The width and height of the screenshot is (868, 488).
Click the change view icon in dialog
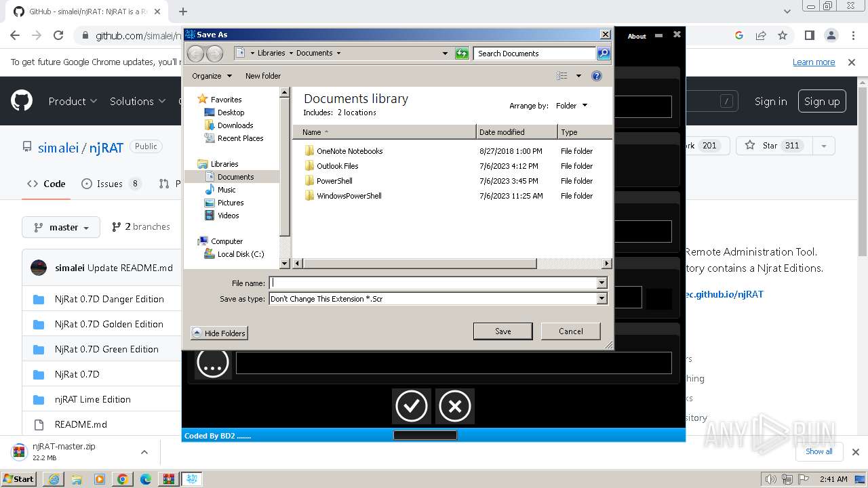(x=561, y=76)
